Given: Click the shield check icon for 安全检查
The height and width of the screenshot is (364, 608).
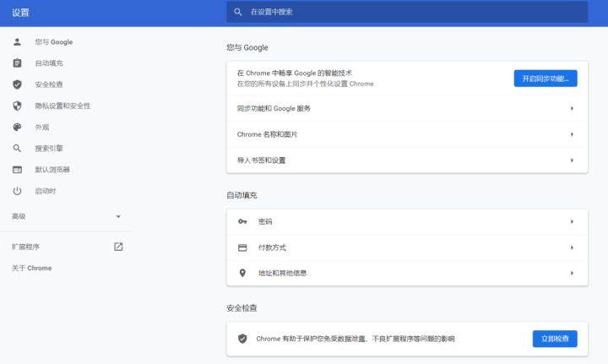Looking at the screenshot, I should coord(17,84).
